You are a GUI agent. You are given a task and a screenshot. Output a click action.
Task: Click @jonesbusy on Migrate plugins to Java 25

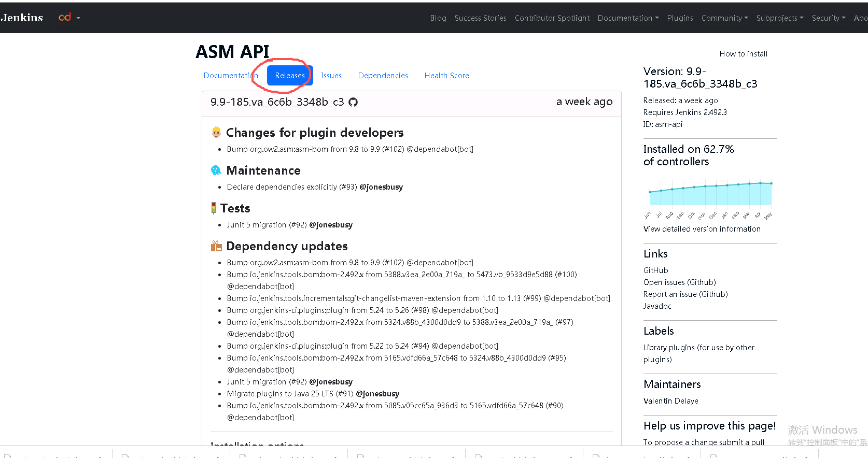377,394
